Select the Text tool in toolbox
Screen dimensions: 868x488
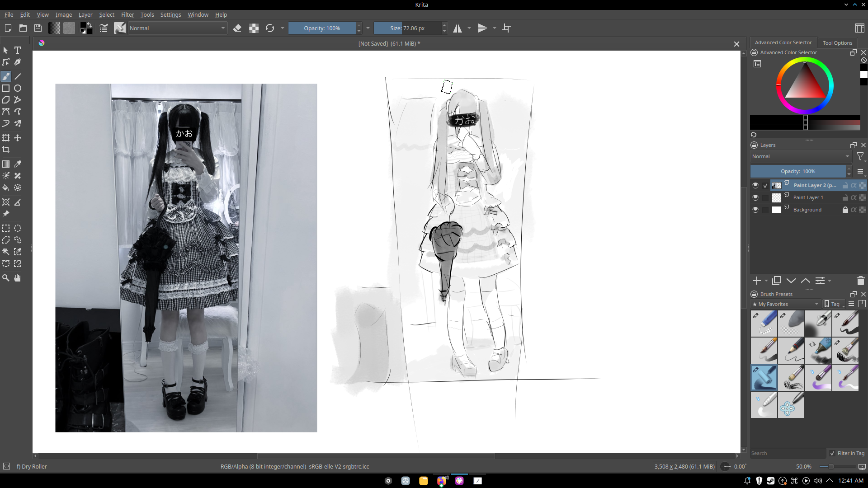[18, 50]
